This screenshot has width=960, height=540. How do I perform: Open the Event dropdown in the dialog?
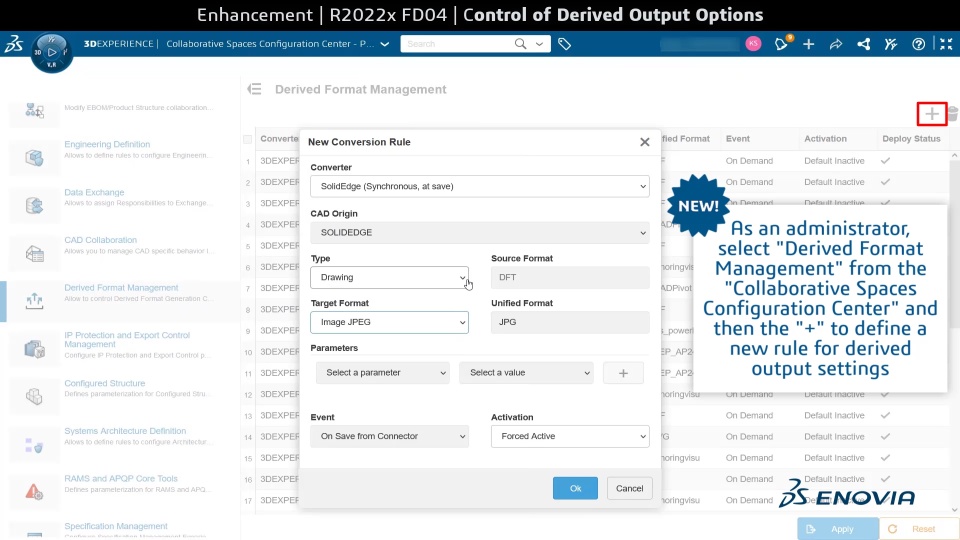click(389, 436)
